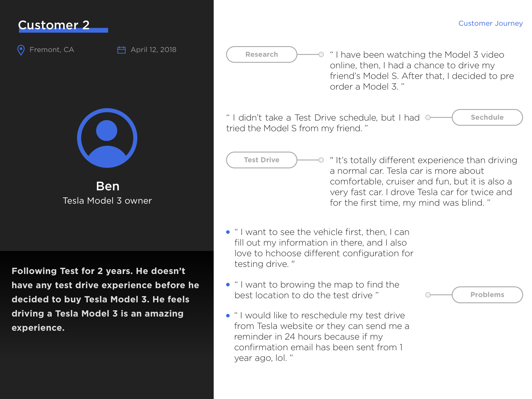Click the connector dot beside Research

coord(321,54)
